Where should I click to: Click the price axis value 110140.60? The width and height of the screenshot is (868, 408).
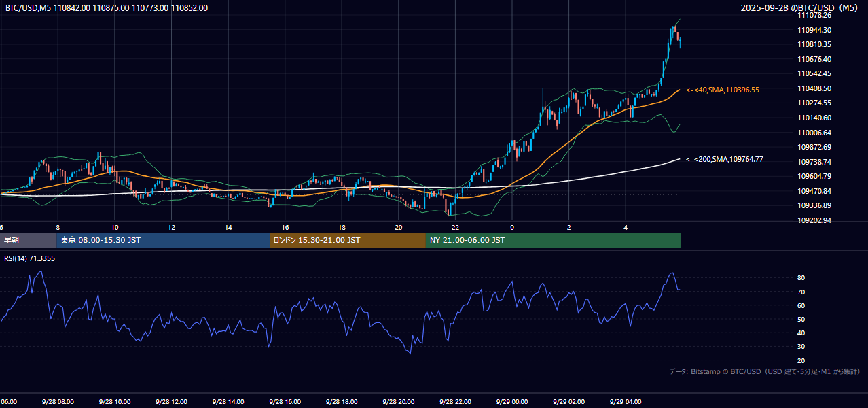pos(816,118)
